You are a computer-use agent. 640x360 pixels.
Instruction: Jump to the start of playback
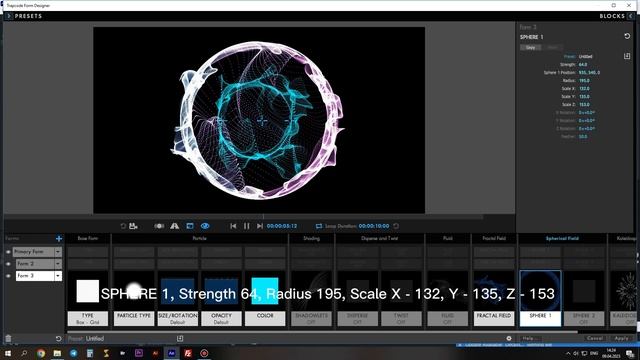tap(233, 226)
